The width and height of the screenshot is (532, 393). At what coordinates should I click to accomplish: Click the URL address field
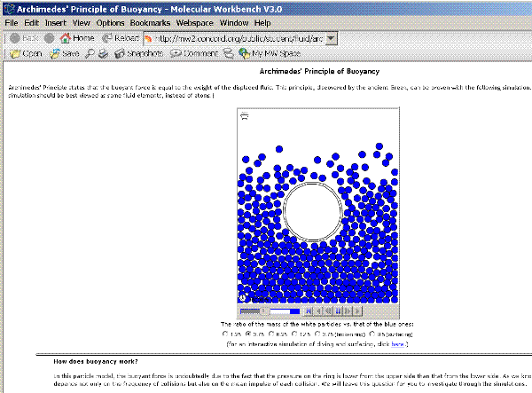(x=239, y=38)
